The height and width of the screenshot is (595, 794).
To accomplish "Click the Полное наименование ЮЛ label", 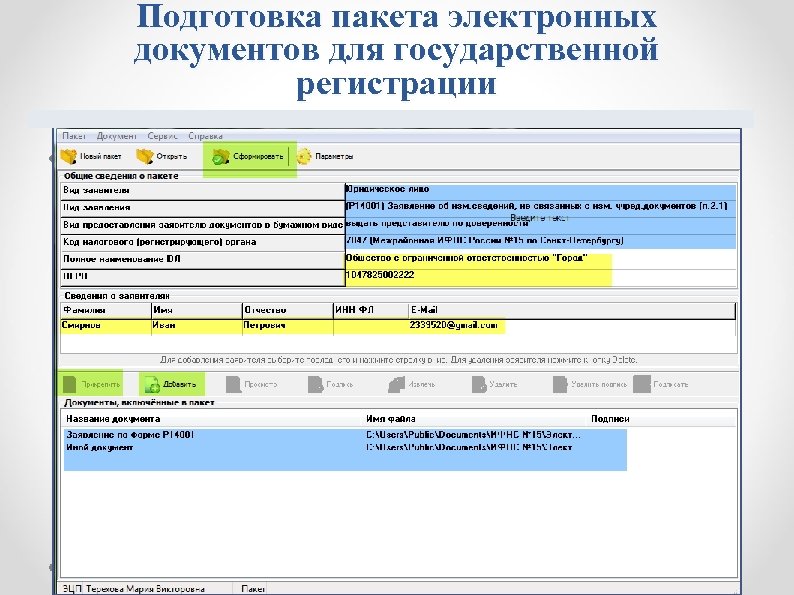I will coord(122,259).
